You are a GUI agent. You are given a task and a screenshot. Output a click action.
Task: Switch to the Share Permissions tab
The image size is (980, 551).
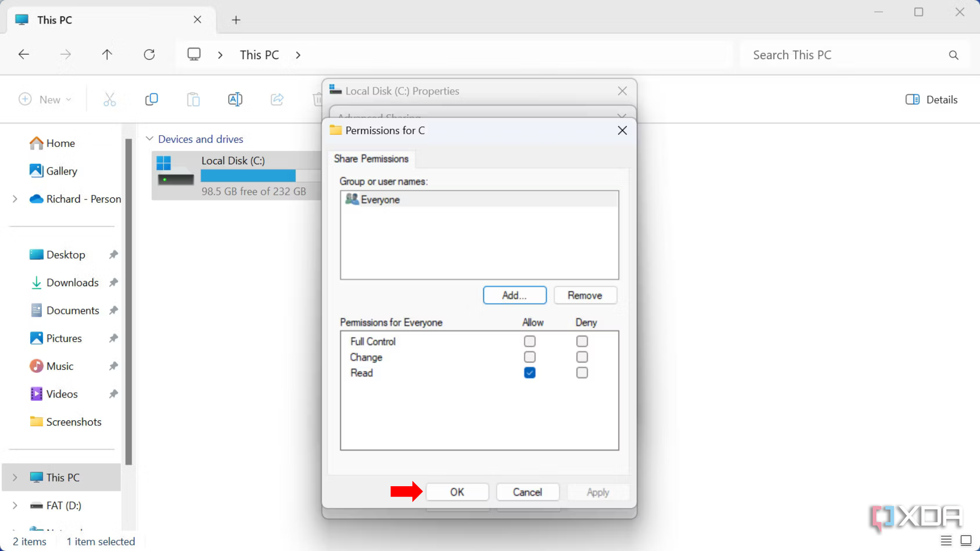pyautogui.click(x=371, y=159)
